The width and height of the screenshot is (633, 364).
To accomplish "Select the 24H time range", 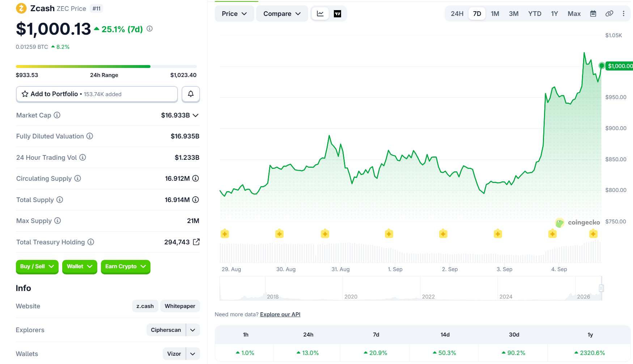I will click(457, 14).
